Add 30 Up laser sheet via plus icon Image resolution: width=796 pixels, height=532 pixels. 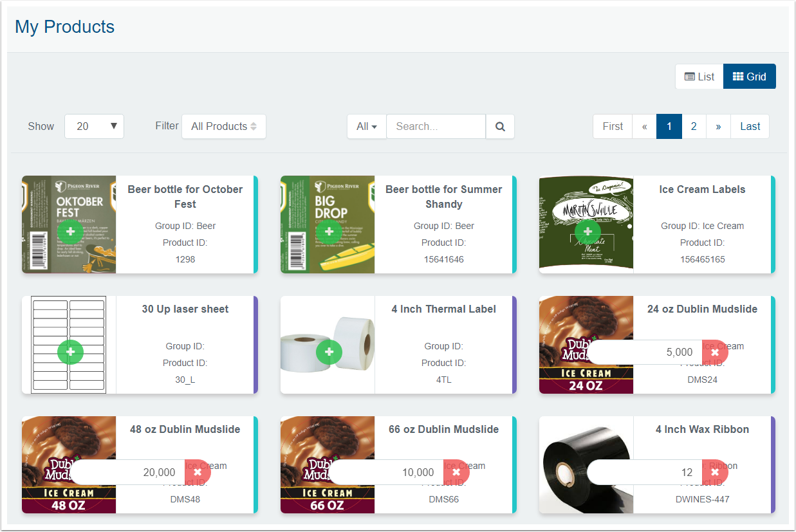[x=70, y=352]
